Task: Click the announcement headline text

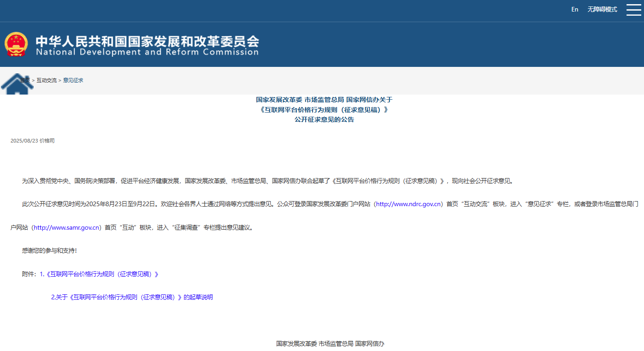Action: [323, 110]
